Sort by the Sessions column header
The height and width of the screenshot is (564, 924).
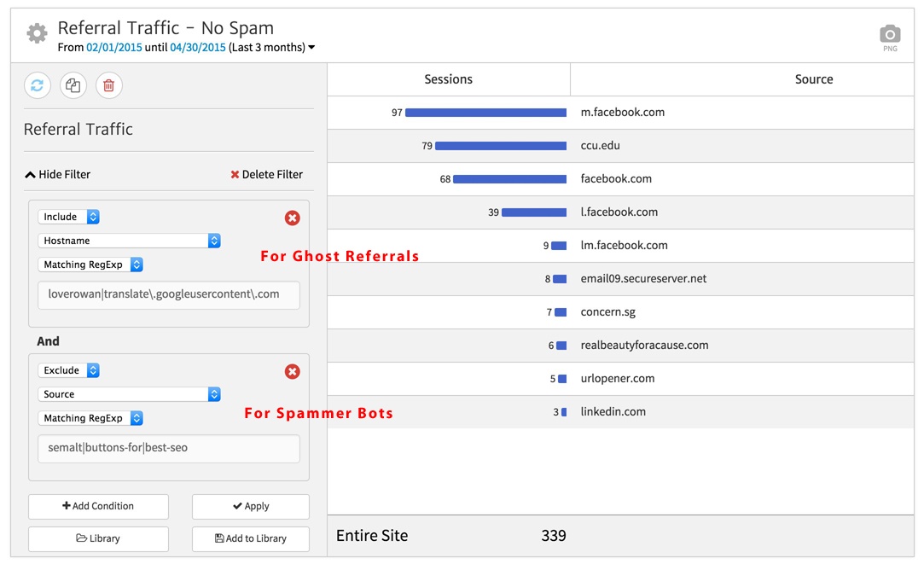(448, 79)
